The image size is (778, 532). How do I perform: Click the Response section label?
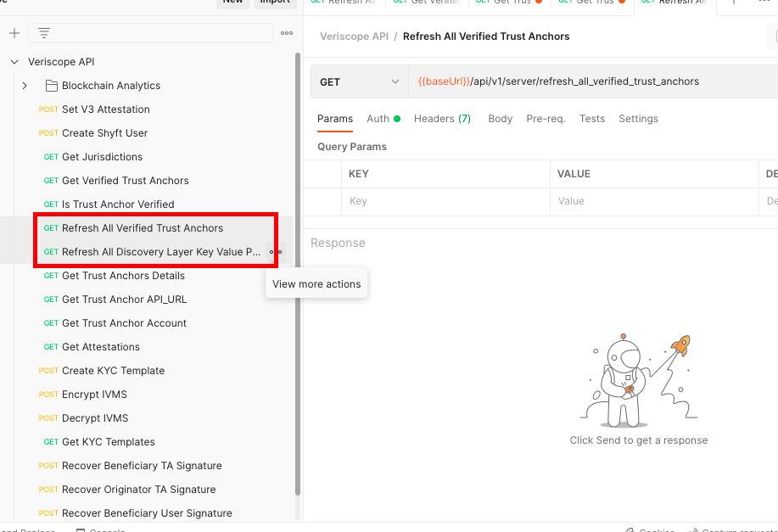pyautogui.click(x=338, y=244)
